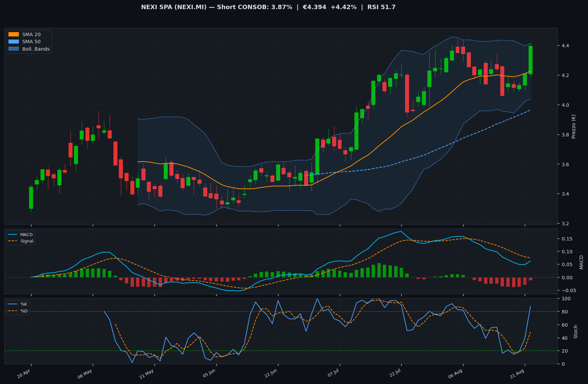Click the "21 Aug" date label
The height and width of the screenshot is (384, 588).
click(517, 373)
